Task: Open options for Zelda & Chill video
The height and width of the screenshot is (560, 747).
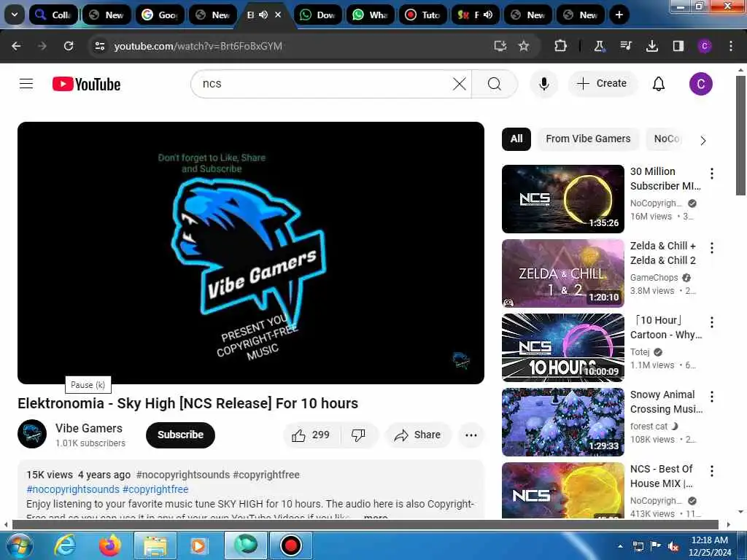Action: [x=712, y=248]
